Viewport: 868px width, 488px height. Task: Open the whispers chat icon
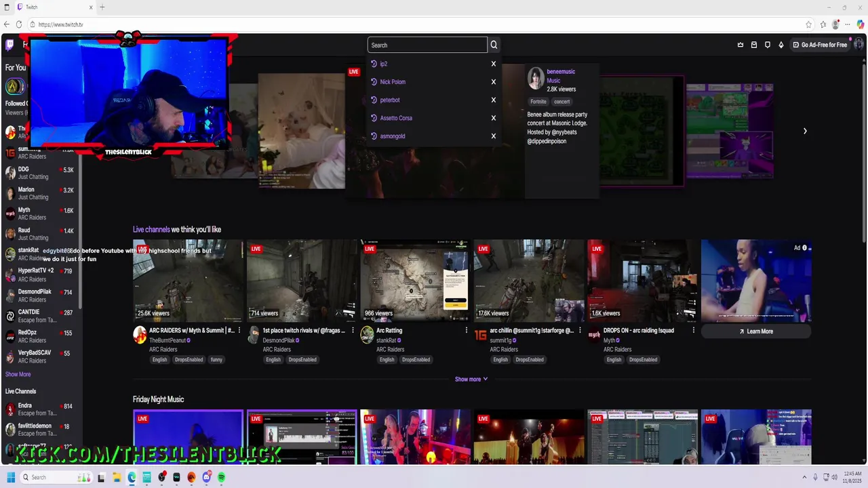768,45
